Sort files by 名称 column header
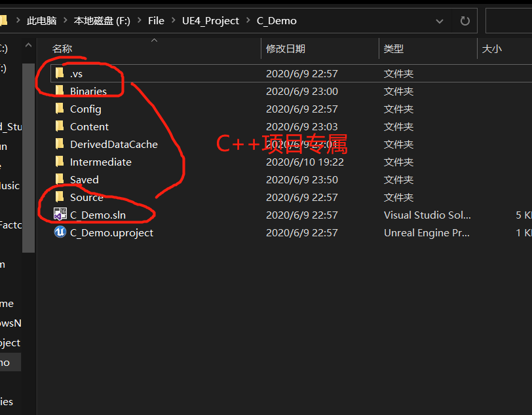Image resolution: width=532 pixels, height=415 pixels. [62, 49]
